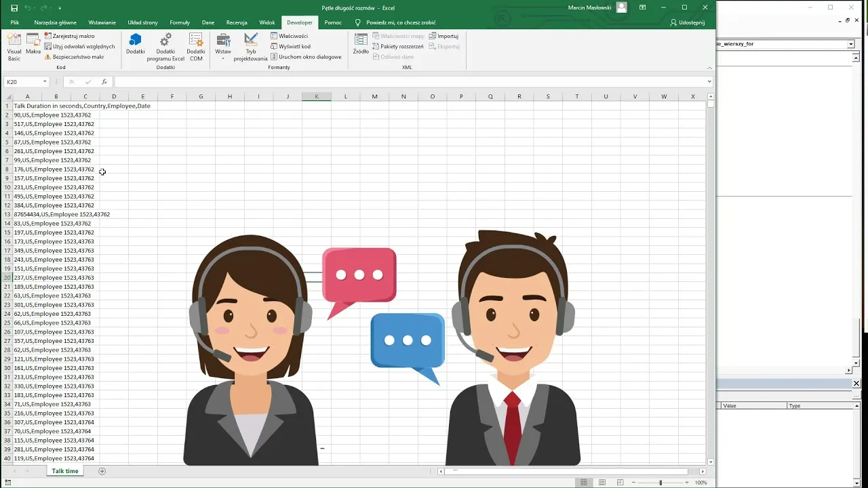Click Uruchom okno dialogowe
Screen dimensions: 868x488
tap(306, 57)
